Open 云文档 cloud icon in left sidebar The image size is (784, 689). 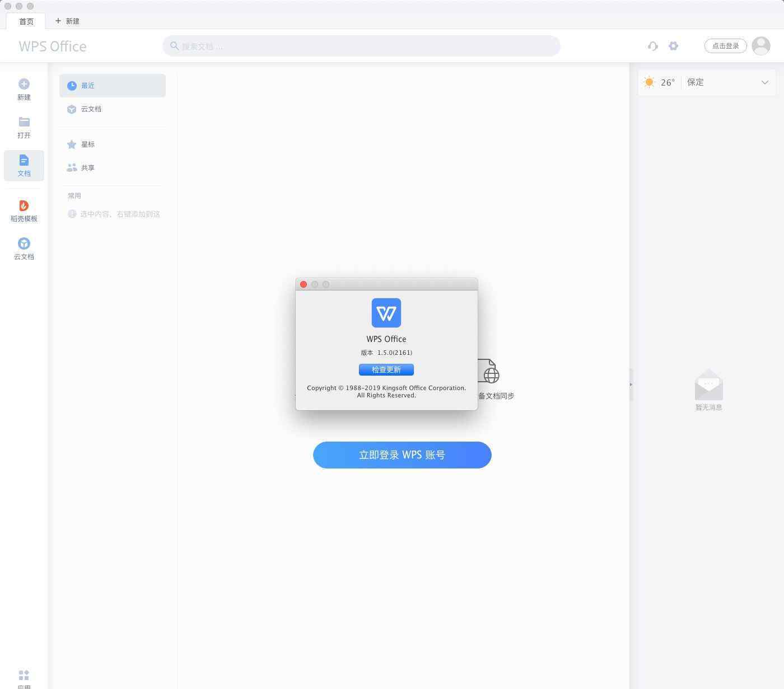point(24,243)
